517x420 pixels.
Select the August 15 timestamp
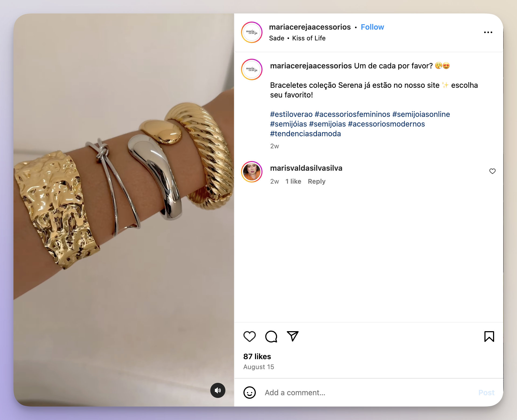(258, 367)
